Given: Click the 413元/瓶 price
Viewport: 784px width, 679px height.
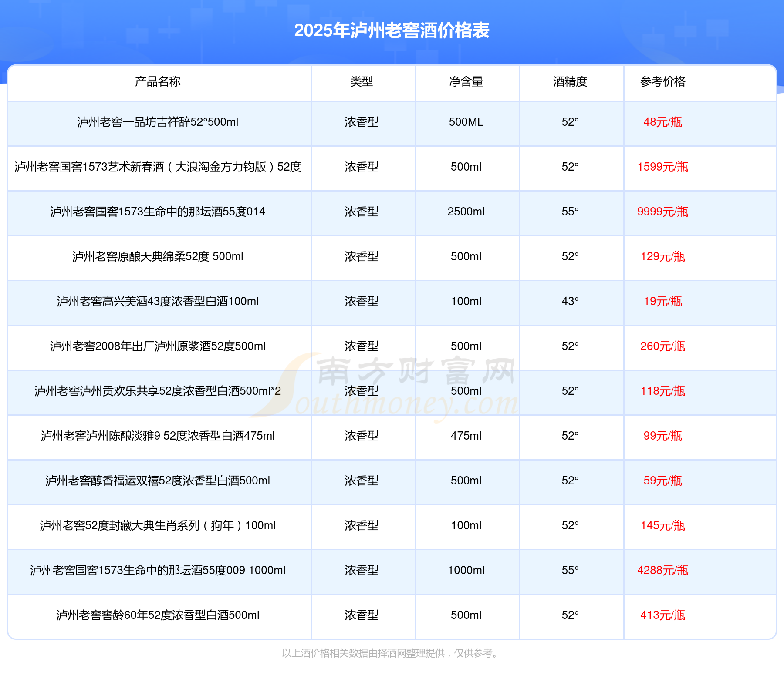Looking at the screenshot, I should (x=663, y=615).
